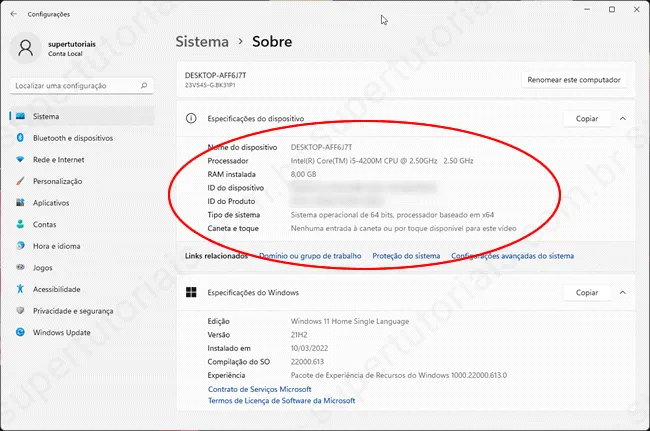Screen dimensions: 650x431
Task: Click the Personalização paintbrush icon
Action: (20, 181)
